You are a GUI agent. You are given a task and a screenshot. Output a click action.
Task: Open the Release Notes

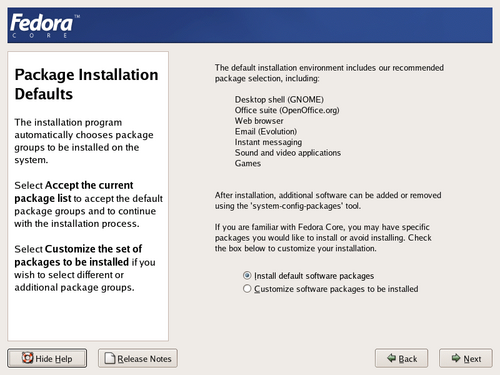pos(138,358)
